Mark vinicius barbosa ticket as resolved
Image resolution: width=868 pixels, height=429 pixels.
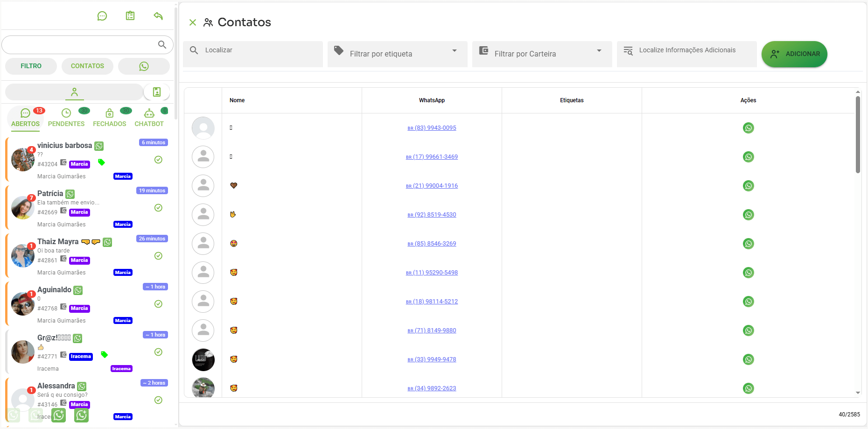[158, 160]
